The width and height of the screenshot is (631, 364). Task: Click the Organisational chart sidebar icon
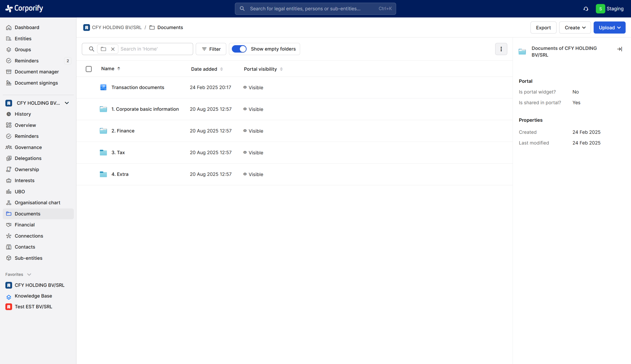pos(9,203)
